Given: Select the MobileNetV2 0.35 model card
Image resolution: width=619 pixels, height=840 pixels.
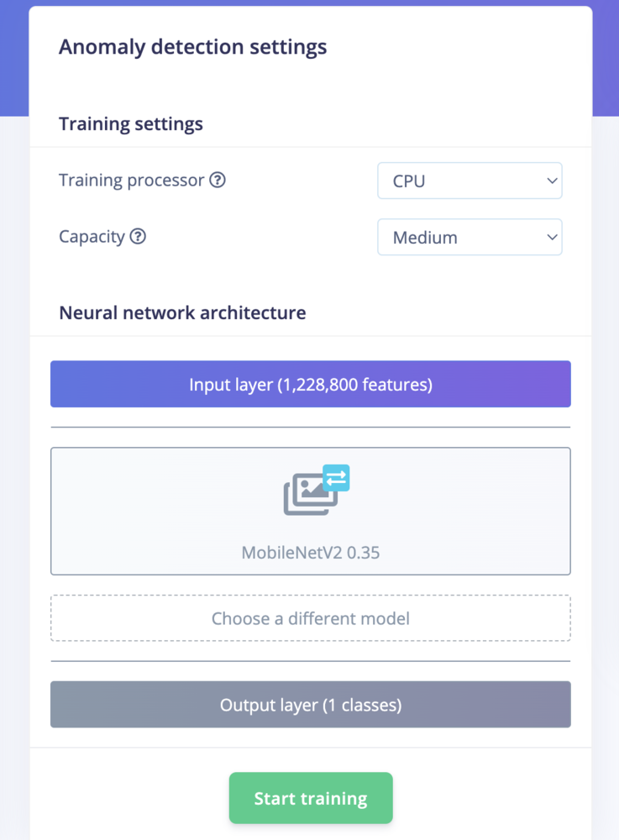Looking at the screenshot, I should click(x=311, y=511).
